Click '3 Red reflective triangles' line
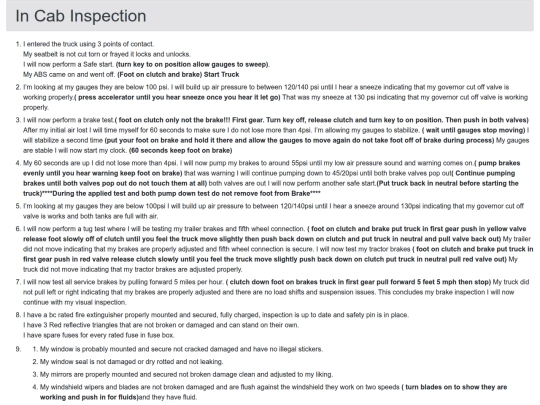540x405 pixels. point(161,325)
